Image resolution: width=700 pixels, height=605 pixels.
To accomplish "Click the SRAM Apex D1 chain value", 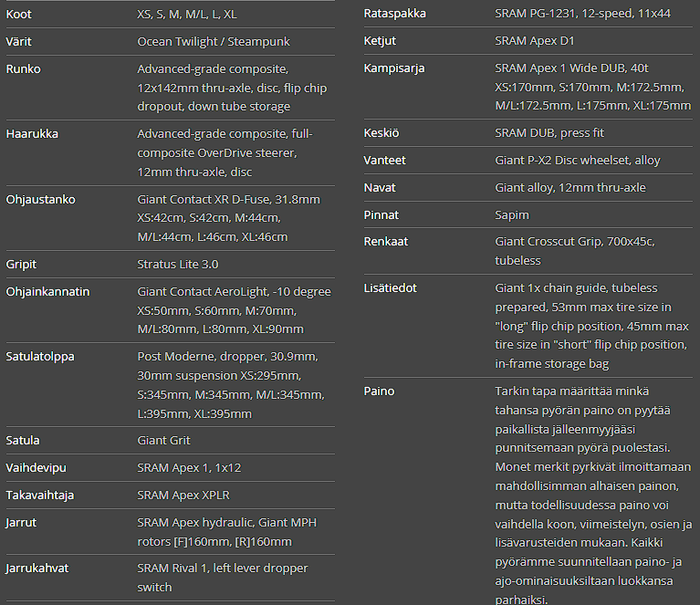I will click(x=535, y=41).
